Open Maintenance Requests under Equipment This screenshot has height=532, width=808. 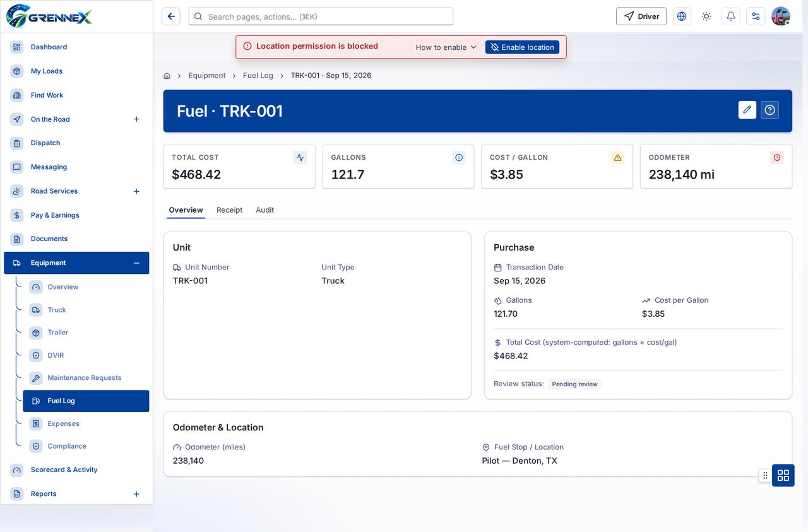(86, 378)
